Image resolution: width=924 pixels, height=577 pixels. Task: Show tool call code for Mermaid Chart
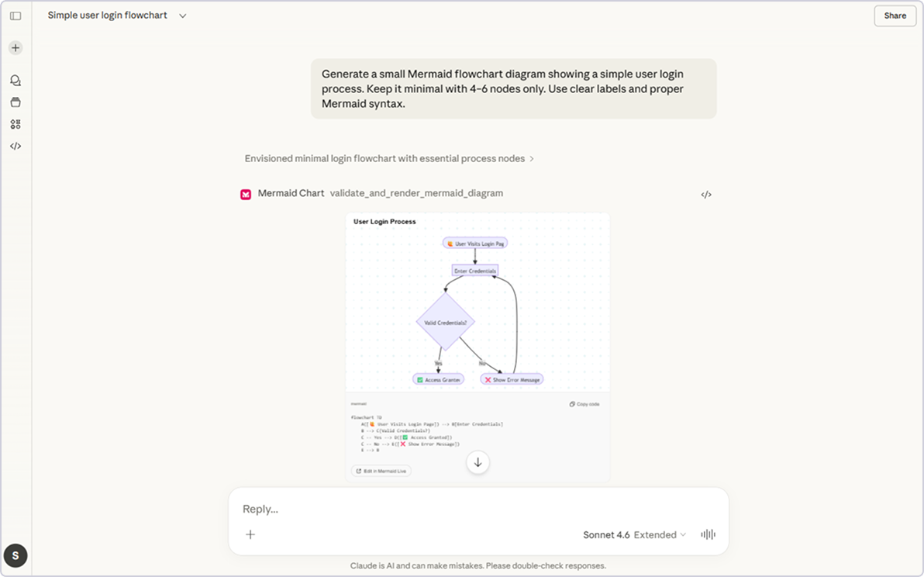tap(705, 195)
